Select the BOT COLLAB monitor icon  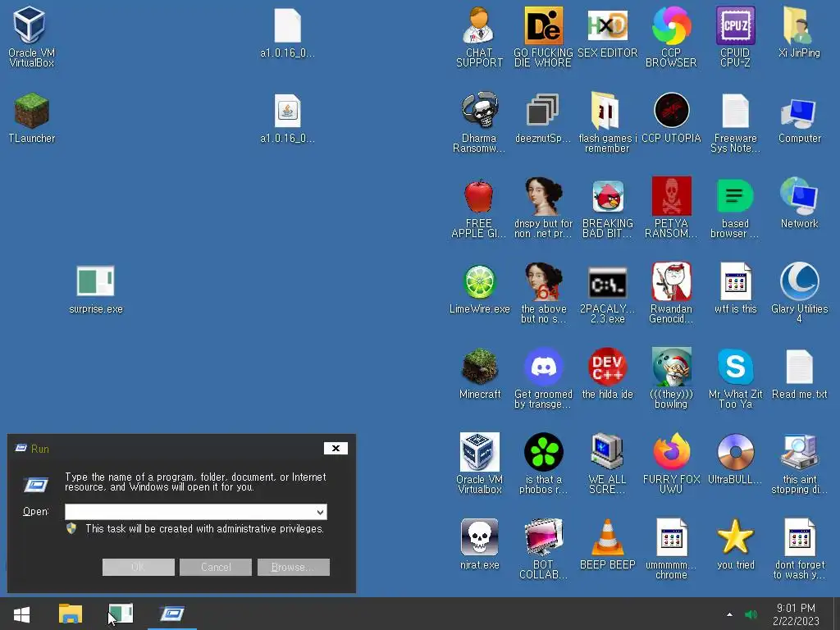[x=543, y=537]
